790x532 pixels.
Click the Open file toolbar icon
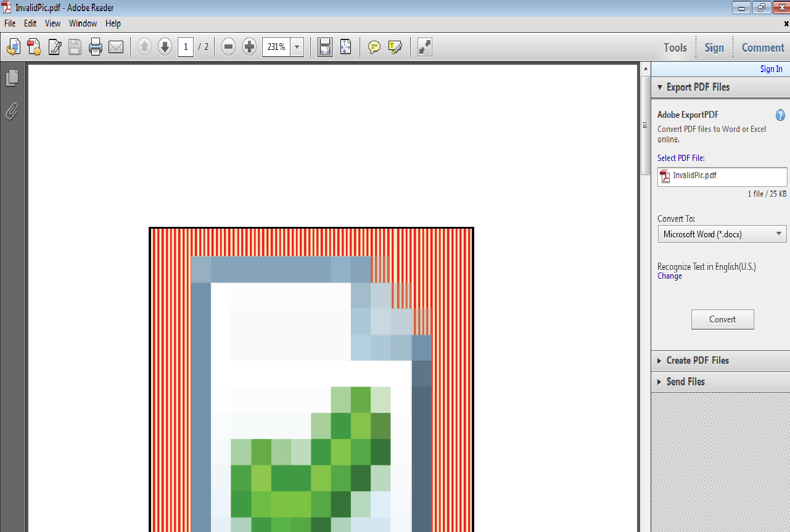tap(14, 47)
